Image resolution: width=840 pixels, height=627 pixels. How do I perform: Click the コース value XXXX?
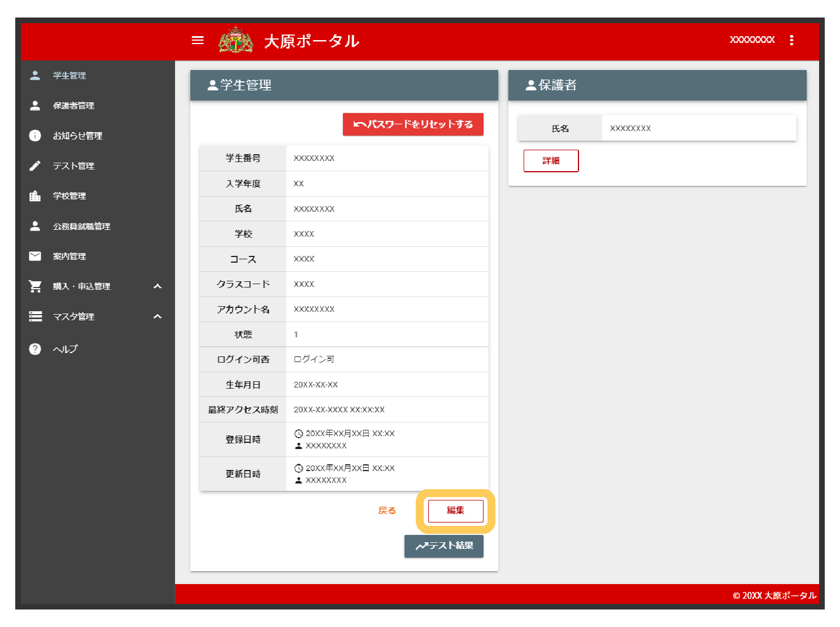click(304, 259)
